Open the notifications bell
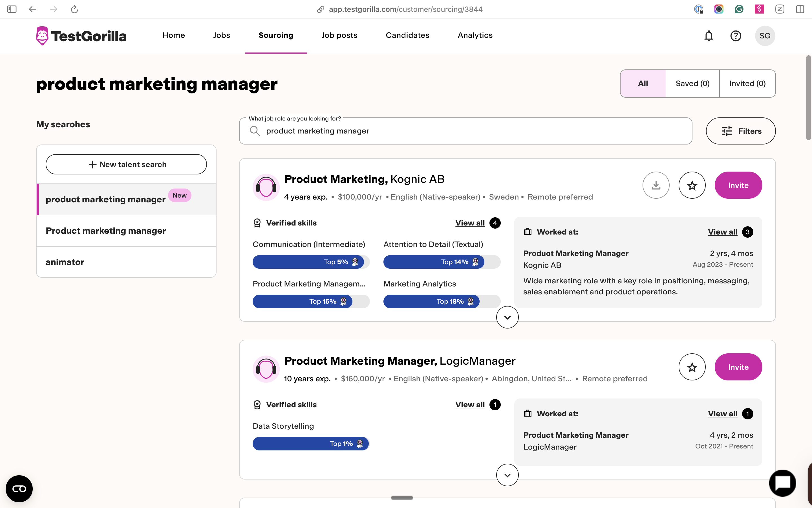Screen dimensions: 812x508 pos(708,36)
